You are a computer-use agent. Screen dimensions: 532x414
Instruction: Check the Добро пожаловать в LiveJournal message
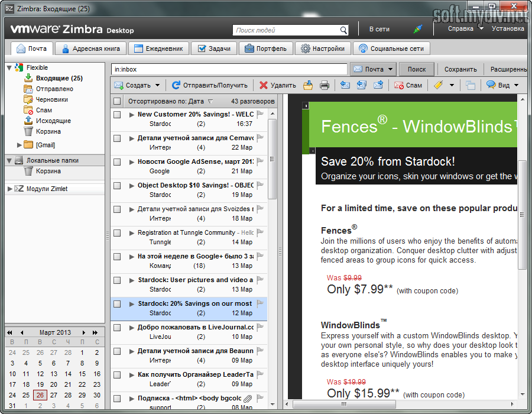point(117,328)
